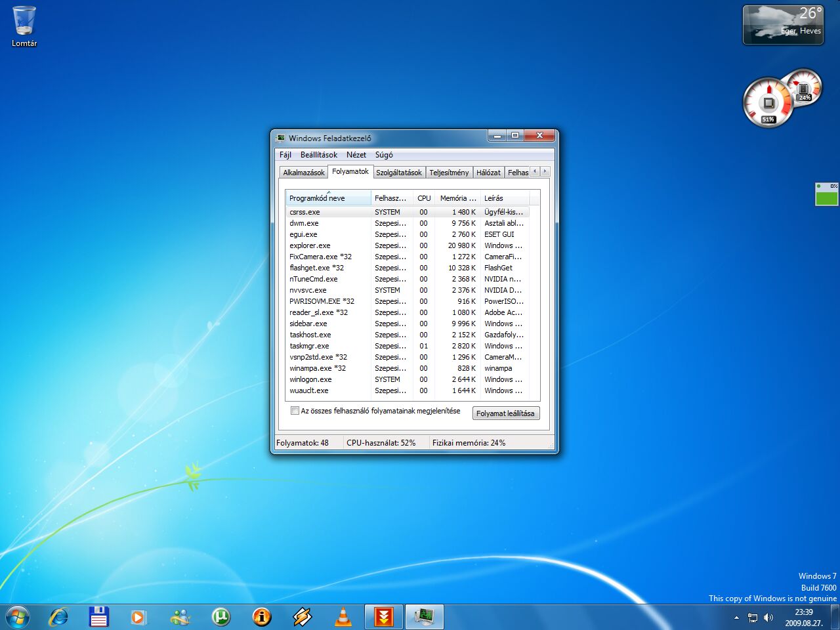Click the Fizikai memória: 24% status text
This screenshot has width=840, height=630.
[x=469, y=443]
